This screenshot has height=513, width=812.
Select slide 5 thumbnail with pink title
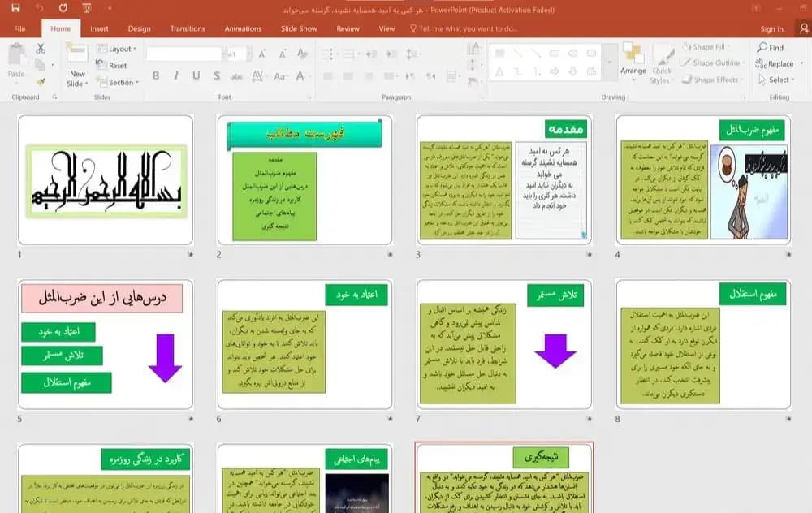pyautogui.click(x=106, y=344)
